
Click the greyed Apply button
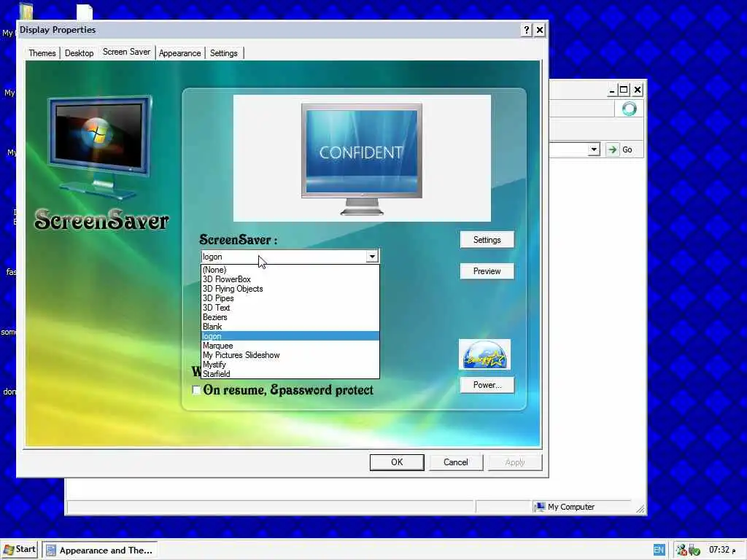515,462
